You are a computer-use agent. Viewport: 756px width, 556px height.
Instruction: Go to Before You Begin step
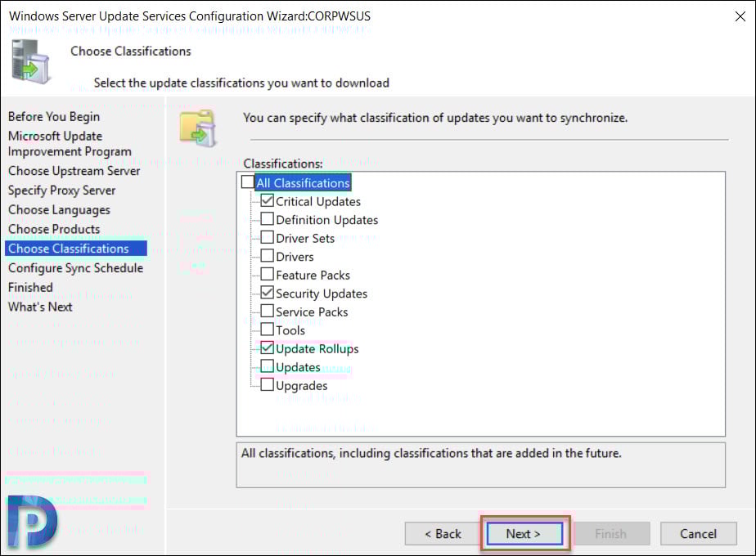54,117
